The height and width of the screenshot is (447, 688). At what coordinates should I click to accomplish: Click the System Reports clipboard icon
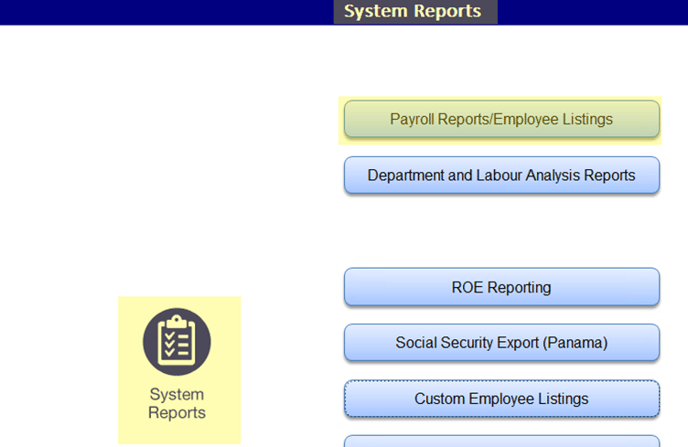pos(177,342)
